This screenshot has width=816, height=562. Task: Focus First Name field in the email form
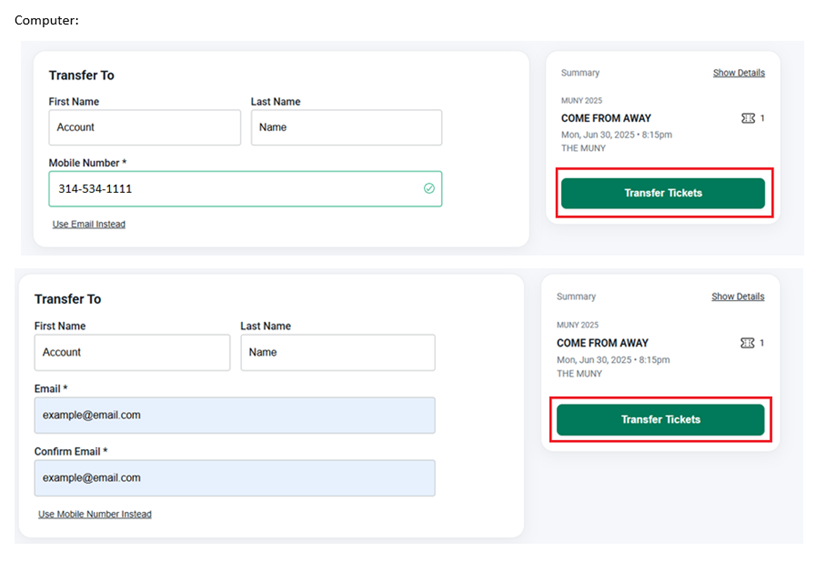132,353
